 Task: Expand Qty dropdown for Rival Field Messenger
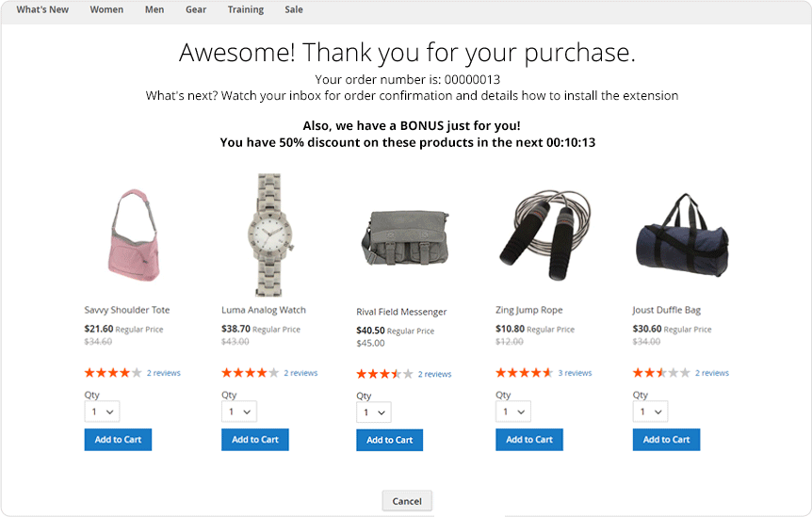pyautogui.click(x=374, y=412)
